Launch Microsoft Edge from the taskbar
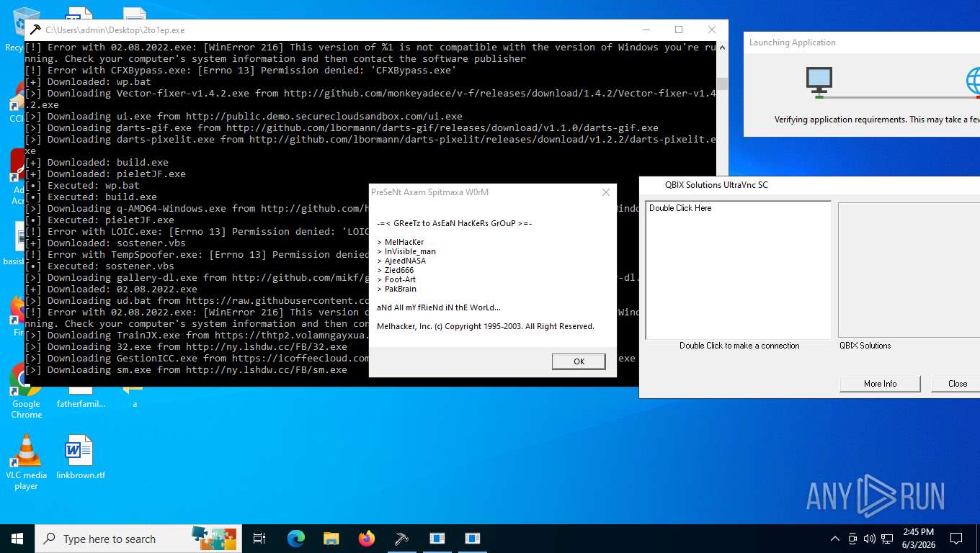 296,539
